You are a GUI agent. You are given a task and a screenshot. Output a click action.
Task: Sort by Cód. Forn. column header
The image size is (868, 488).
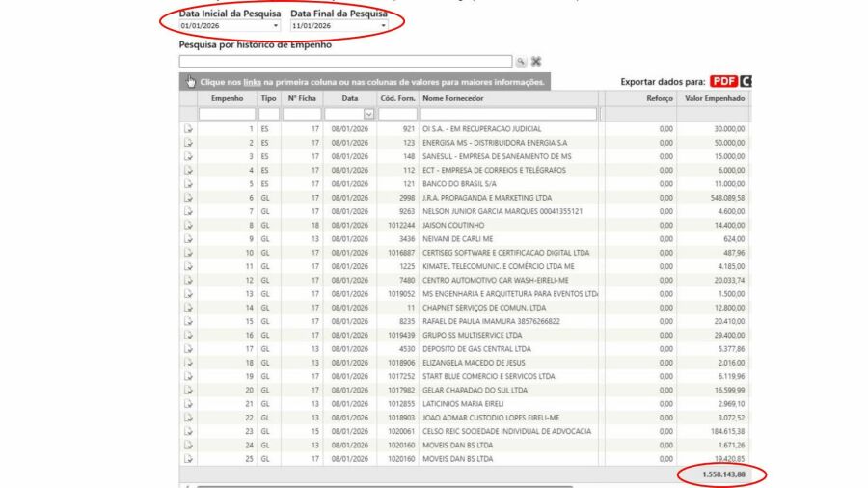[397, 98]
